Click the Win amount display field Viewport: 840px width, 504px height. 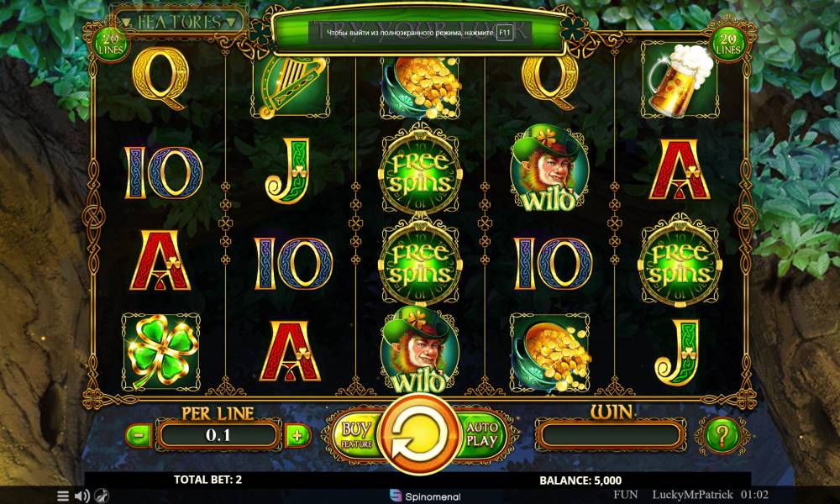[611, 435]
